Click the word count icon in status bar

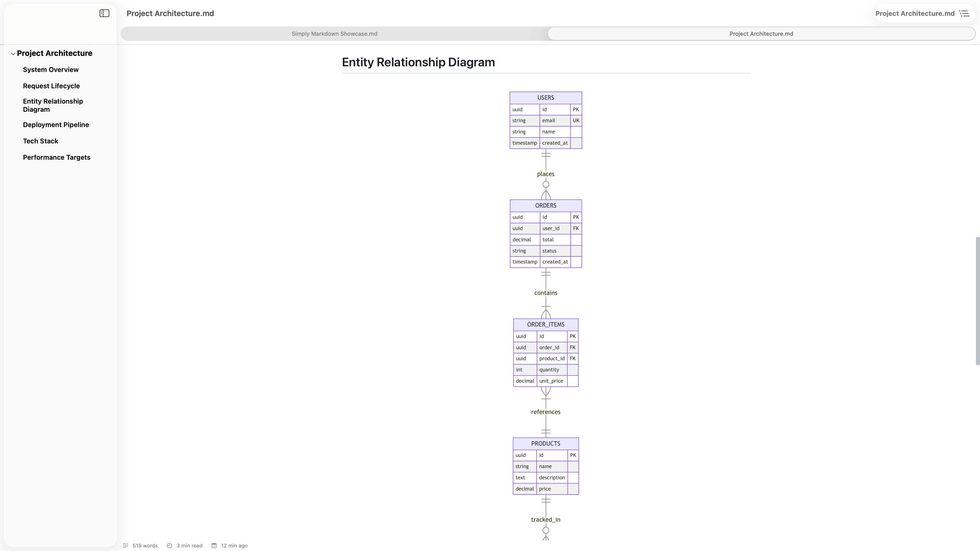[126, 545]
